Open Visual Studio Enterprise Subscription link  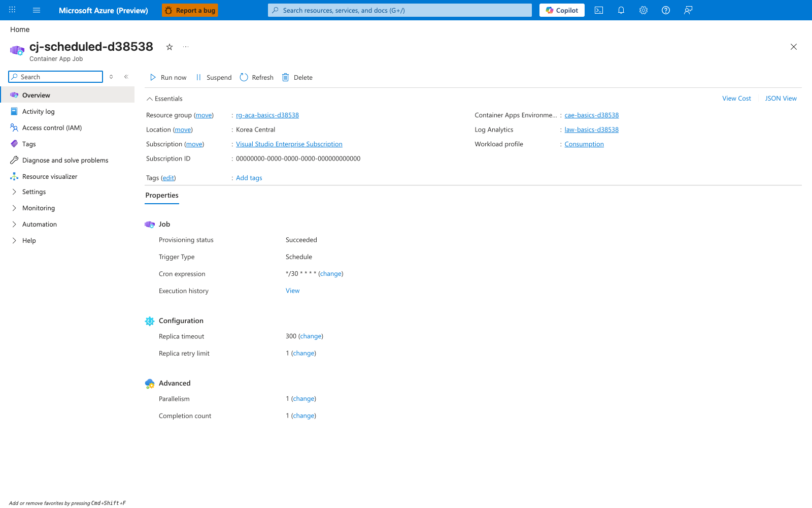tap(289, 144)
